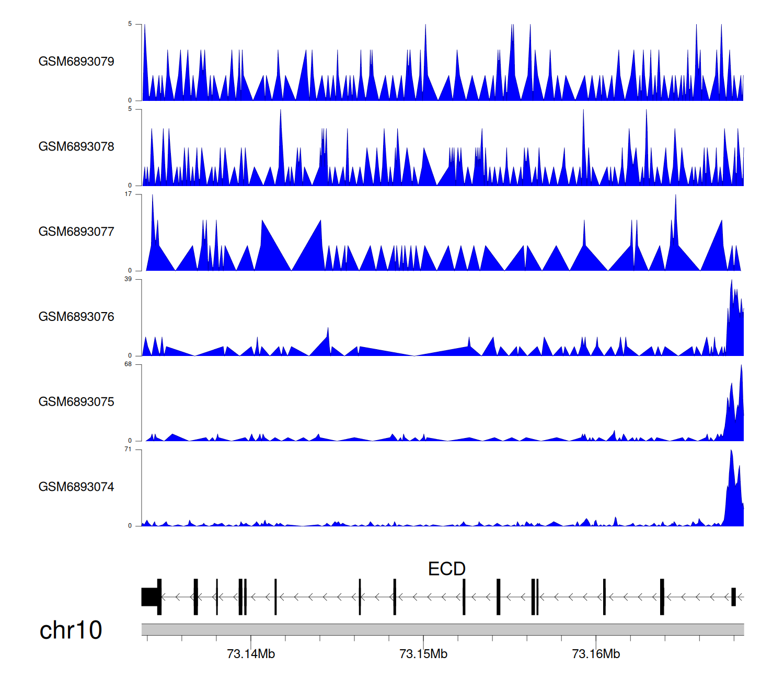Click the y-axis maximum 71 label
Viewport: 784px width, 690px height.
[x=128, y=450]
